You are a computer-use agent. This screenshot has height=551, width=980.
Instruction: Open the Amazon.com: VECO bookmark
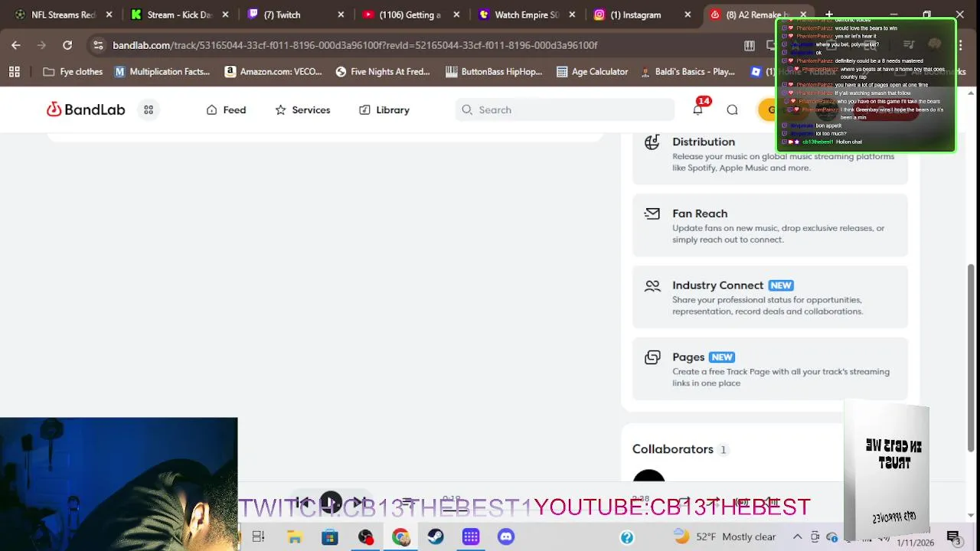pyautogui.click(x=273, y=71)
